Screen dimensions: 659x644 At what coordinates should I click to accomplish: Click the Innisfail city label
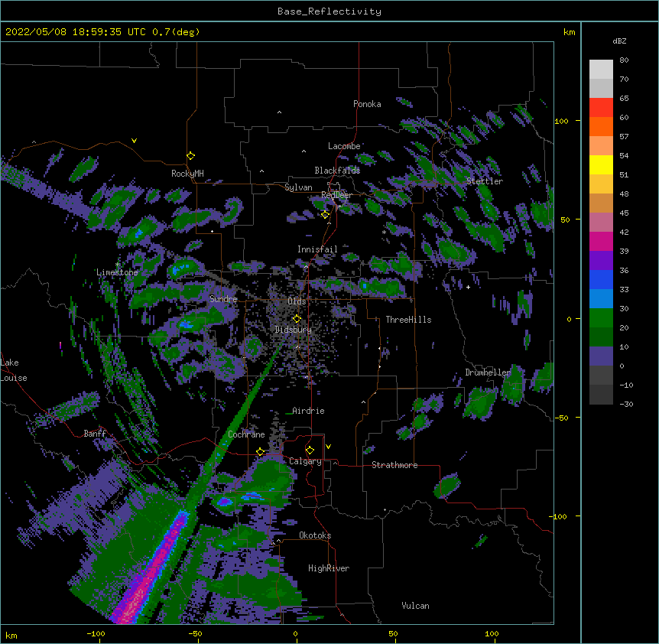(317, 249)
